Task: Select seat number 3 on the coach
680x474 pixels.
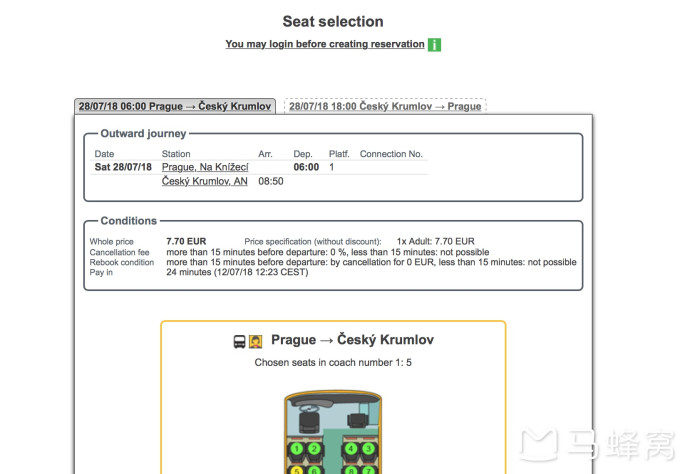Action: (369, 449)
